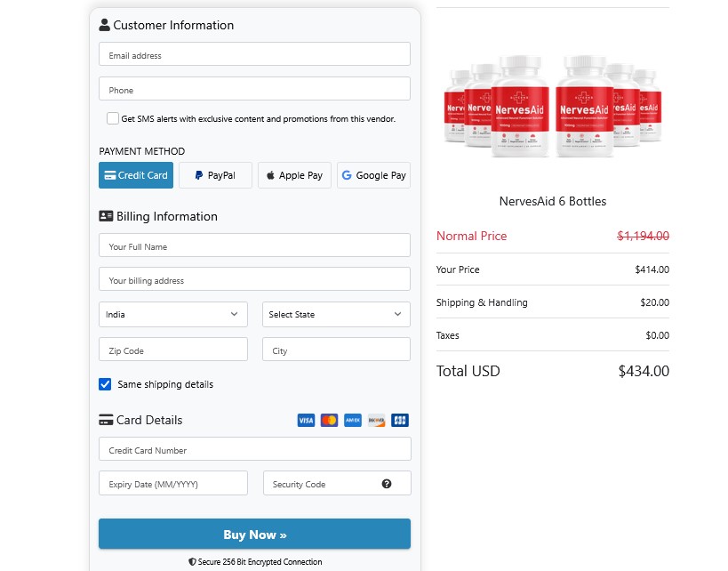Screen dimensions: 728x571
Task: Click the Shipping & Handling label
Action: click(x=482, y=302)
